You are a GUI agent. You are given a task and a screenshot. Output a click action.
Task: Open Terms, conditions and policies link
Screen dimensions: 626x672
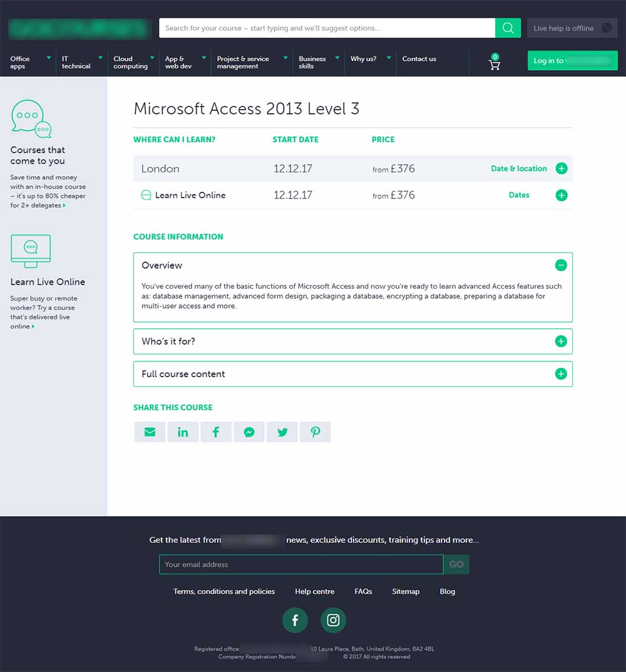pyautogui.click(x=224, y=591)
